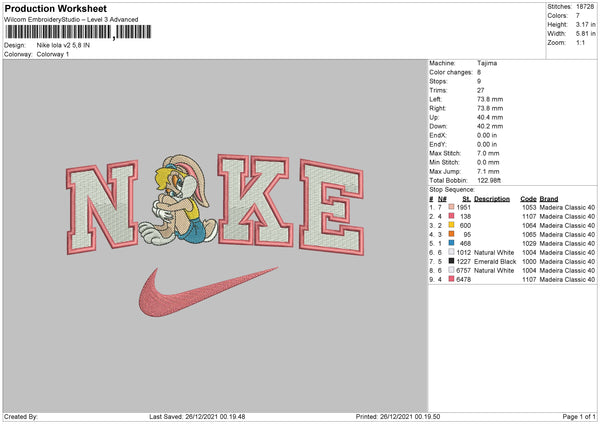The height and width of the screenshot is (424, 600).
Task: Click the 'Production Worksheet' title
Action: [55, 8]
